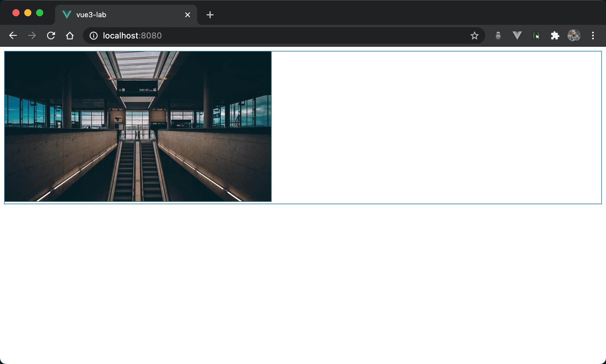Go to the browser home page
Image resolution: width=606 pixels, height=364 pixels.
click(x=70, y=36)
